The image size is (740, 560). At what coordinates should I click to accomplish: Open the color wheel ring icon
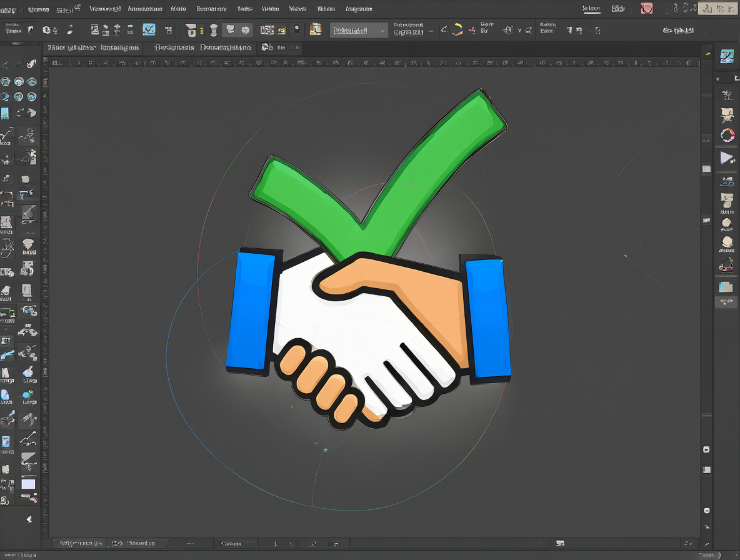727,136
